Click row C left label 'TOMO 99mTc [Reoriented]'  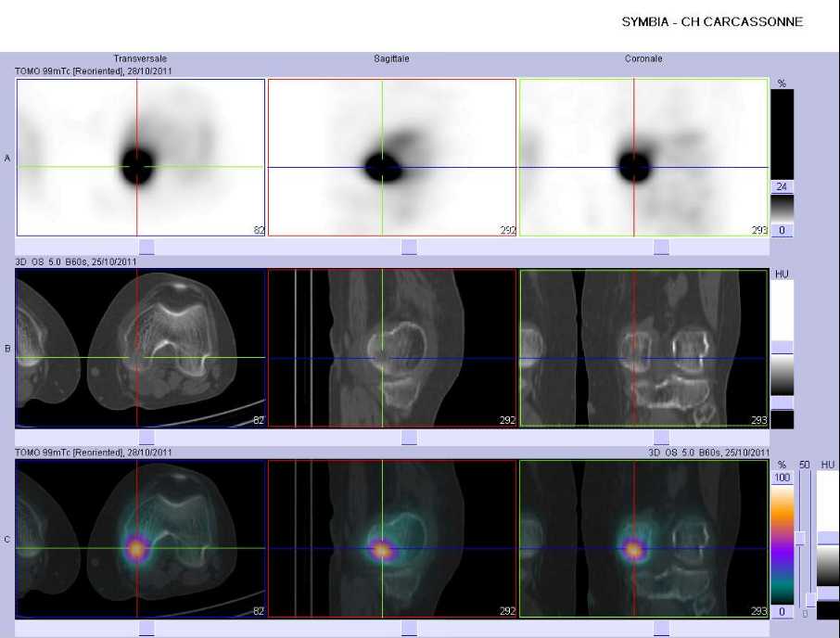(x=70, y=453)
